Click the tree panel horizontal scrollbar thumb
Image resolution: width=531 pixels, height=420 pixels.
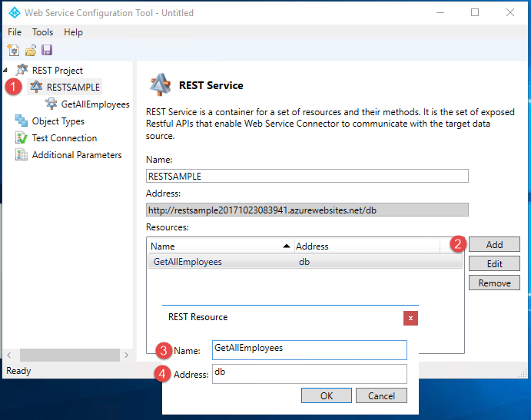coord(70,355)
